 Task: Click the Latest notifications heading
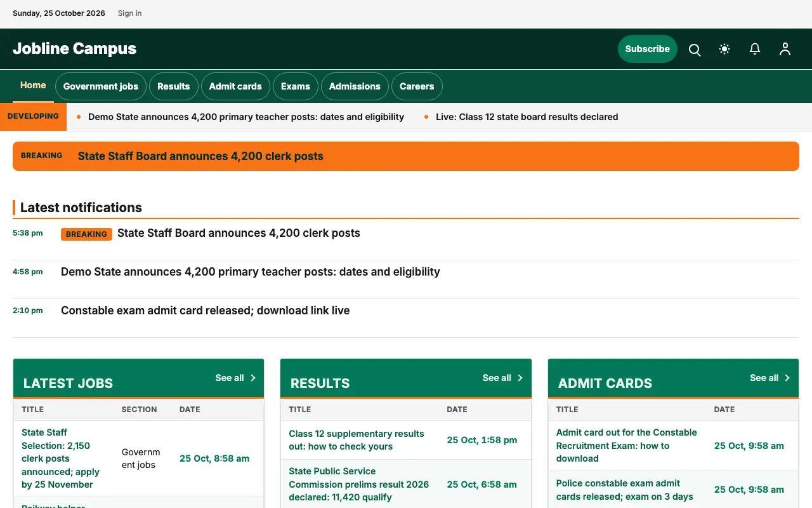[81, 208]
